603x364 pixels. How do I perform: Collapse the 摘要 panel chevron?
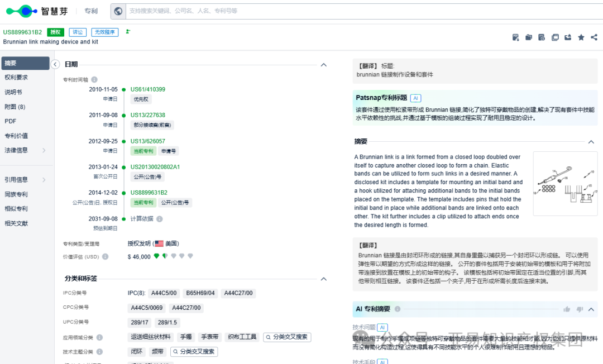[591, 141]
